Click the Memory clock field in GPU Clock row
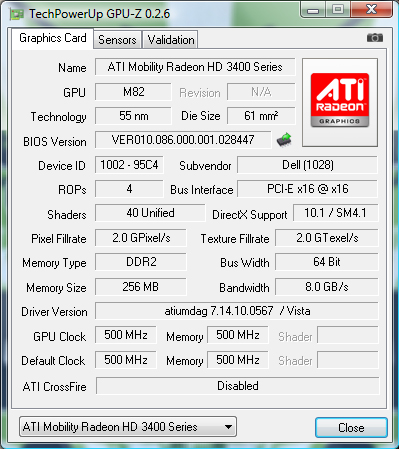This screenshot has width=399, height=449. click(x=238, y=335)
